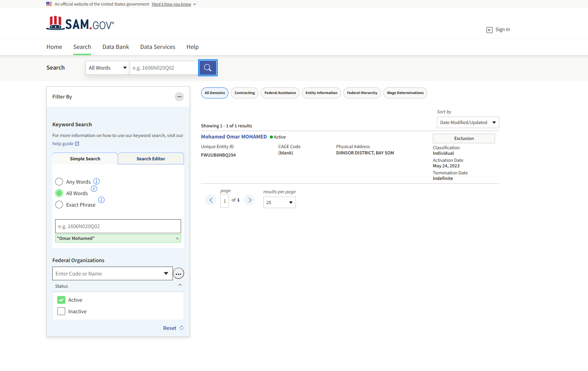Go to the next results page

coord(250,200)
